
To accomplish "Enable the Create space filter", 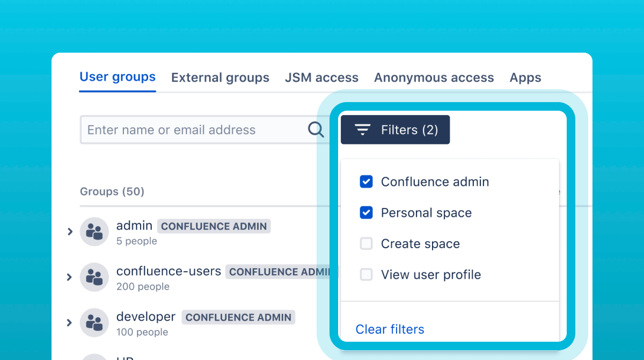I will click(x=366, y=243).
